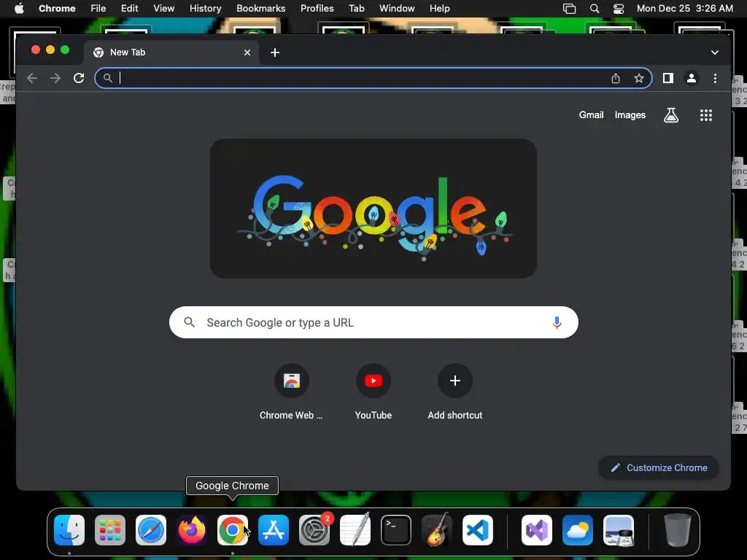Screen dimensions: 747x560
Task: Go forward with the forward arrow
Action: tap(55, 78)
